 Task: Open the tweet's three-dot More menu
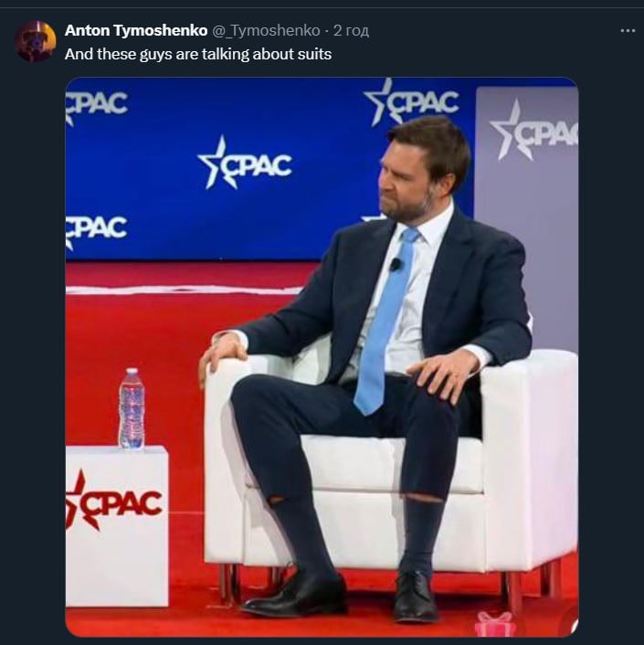(x=627, y=30)
